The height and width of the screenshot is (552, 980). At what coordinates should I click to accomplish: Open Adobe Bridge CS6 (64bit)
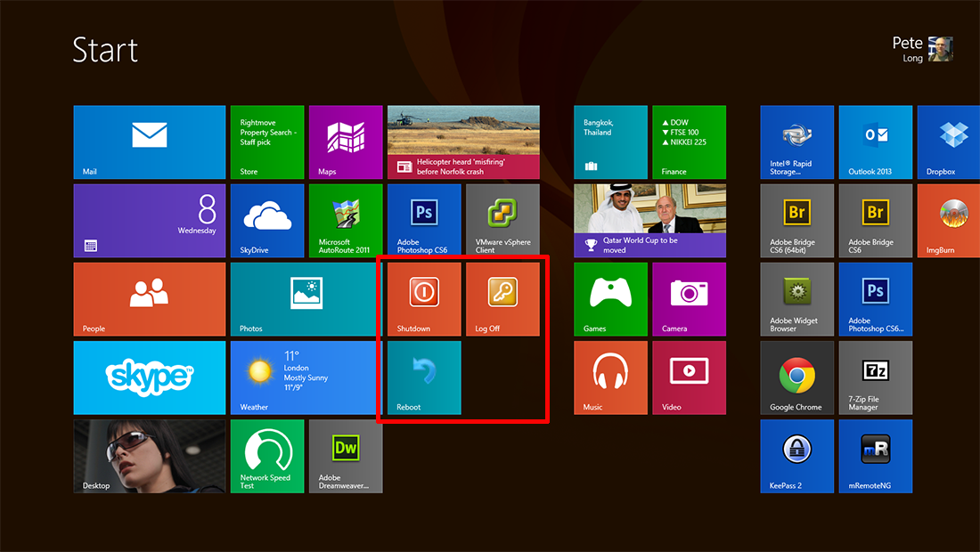796,221
